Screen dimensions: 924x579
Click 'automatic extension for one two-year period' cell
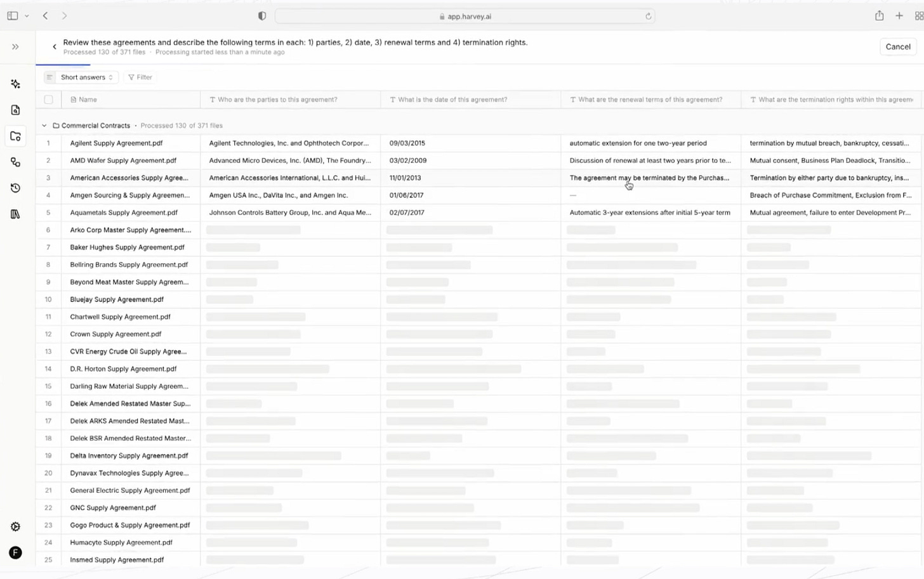click(x=651, y=143)
